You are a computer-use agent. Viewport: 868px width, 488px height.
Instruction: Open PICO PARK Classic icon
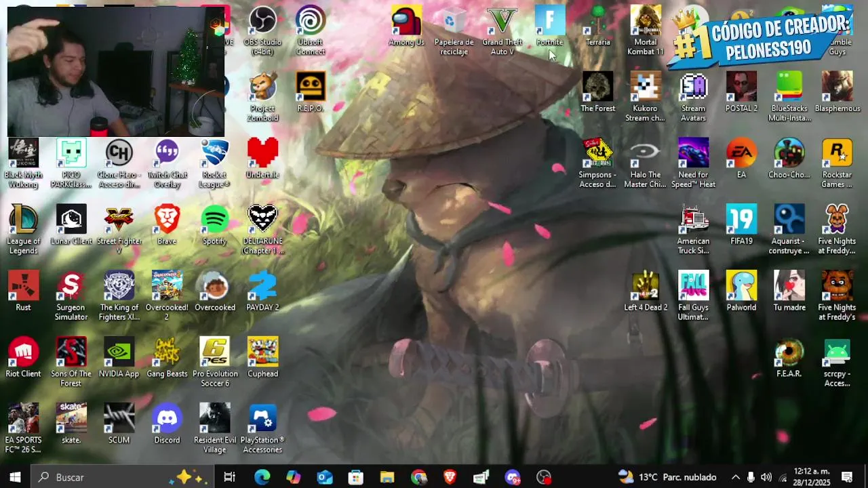click(71, 164)
